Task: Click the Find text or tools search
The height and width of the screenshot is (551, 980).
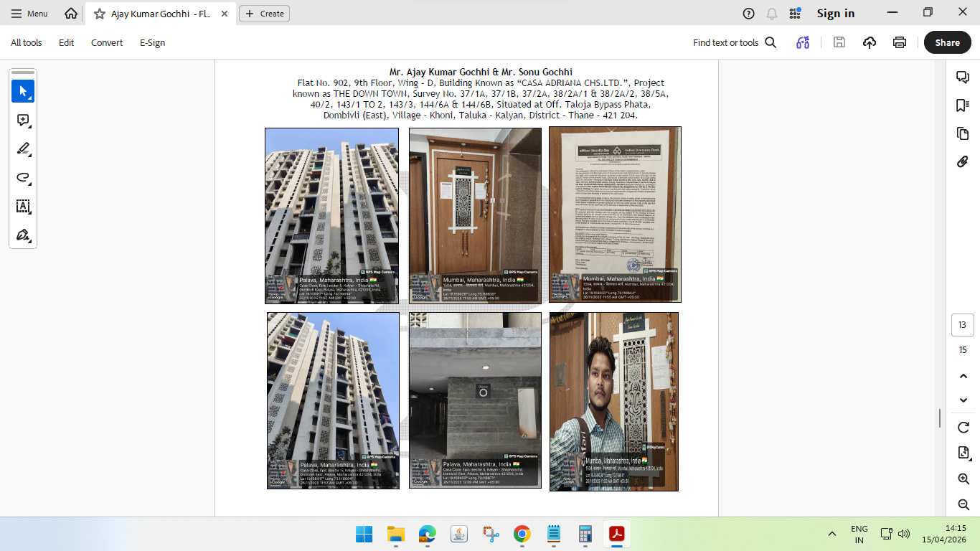Action: tap(735, 43)
